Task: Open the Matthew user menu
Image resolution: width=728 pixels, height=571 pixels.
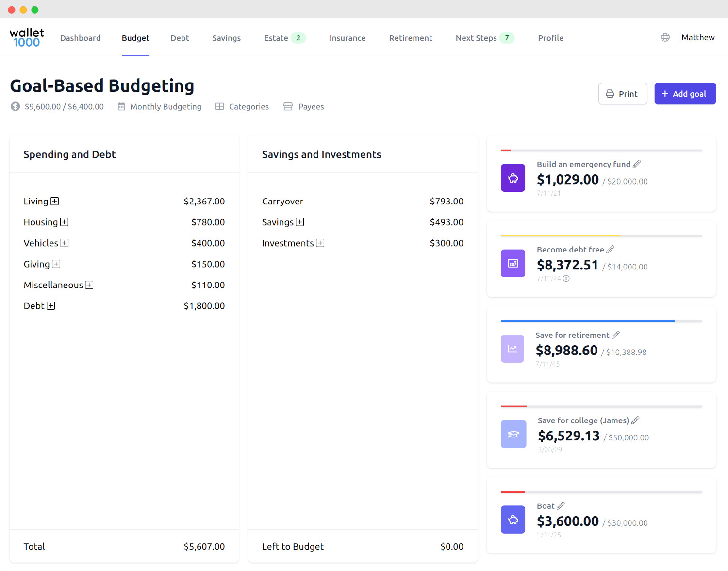Action: pyautogui.click(x=698, y=37)
